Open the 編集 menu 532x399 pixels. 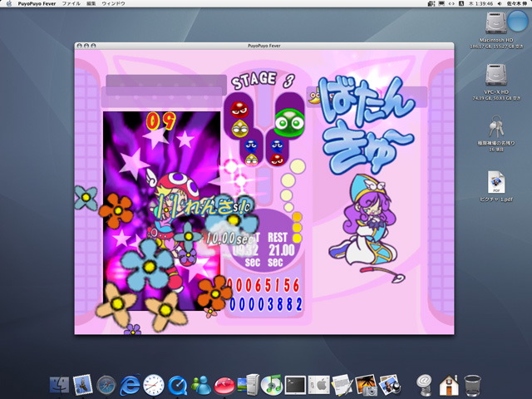(91, 3)
